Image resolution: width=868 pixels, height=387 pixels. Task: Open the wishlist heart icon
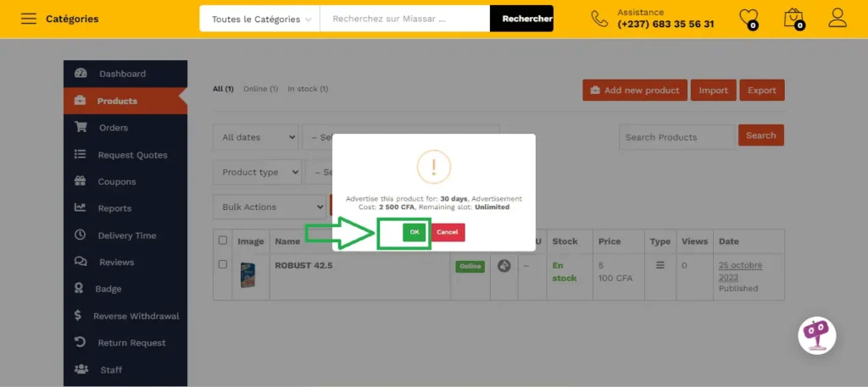point(748,18)
